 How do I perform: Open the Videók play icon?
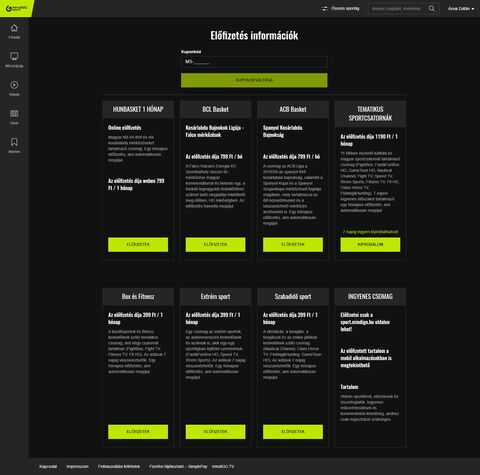point(14,85)
